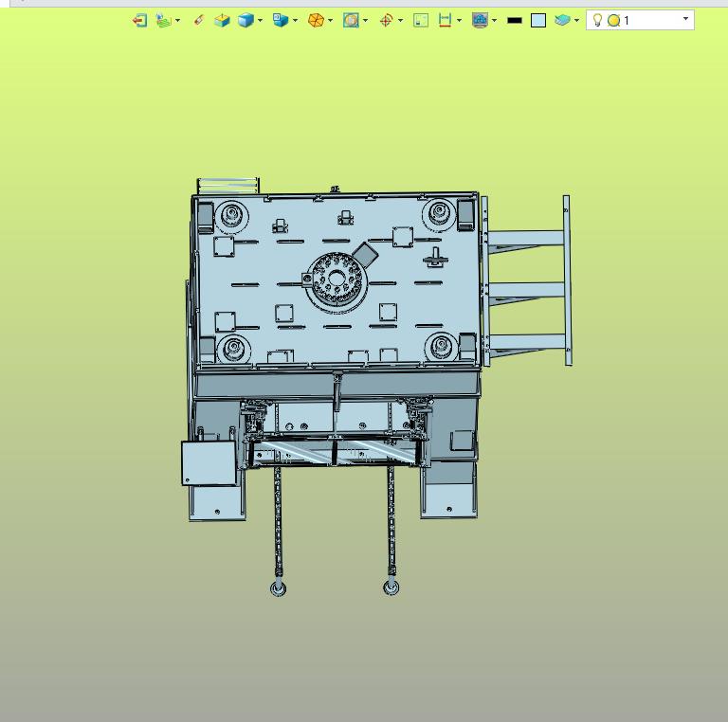
Task: Click the exit arrow icon in the toolbar
Action: [x=139, y=21]
